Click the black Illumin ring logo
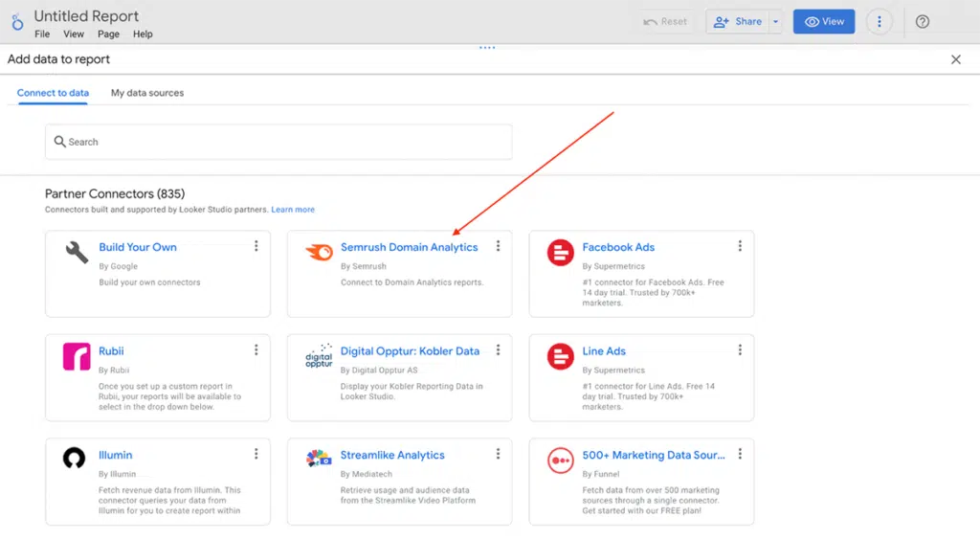The height and width of the screenshot is (540, 980). [x=74, y=458]
